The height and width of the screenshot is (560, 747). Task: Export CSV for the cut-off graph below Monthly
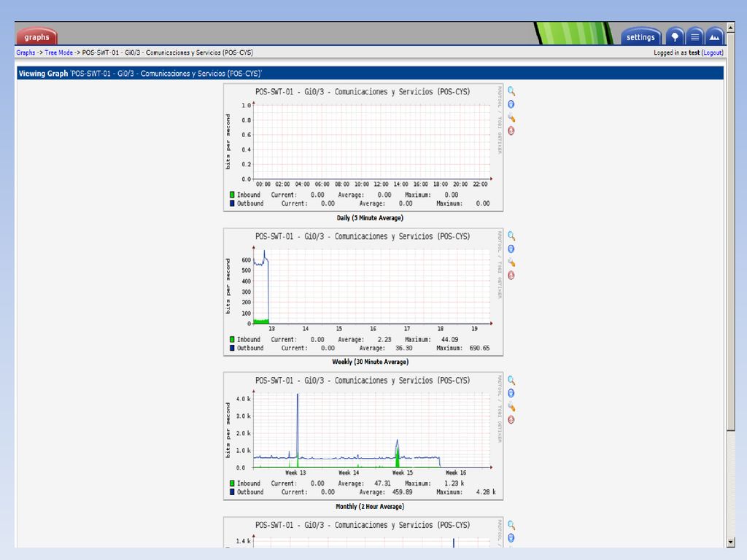[511, 537]
